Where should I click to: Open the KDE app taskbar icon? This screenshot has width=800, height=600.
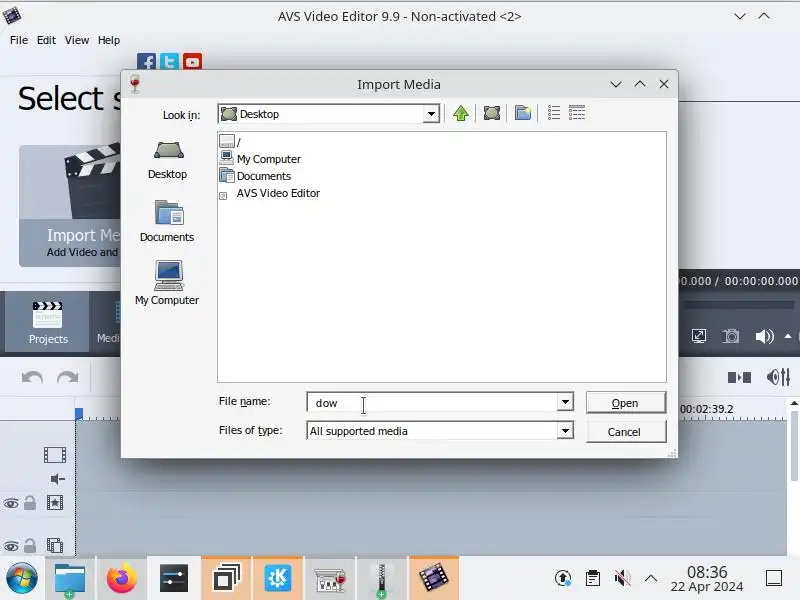(x=278, y=579)
